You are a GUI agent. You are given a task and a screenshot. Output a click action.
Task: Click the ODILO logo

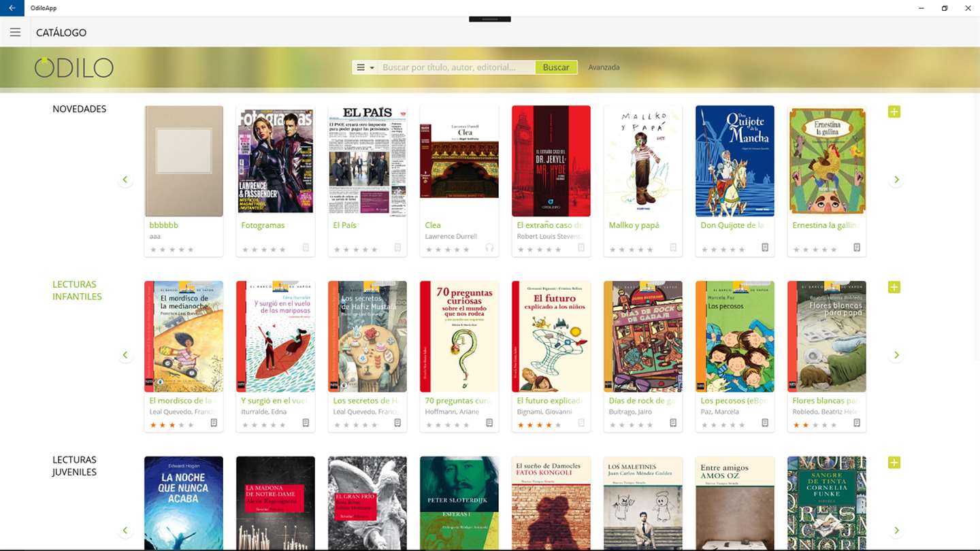(x=73, y=67)
